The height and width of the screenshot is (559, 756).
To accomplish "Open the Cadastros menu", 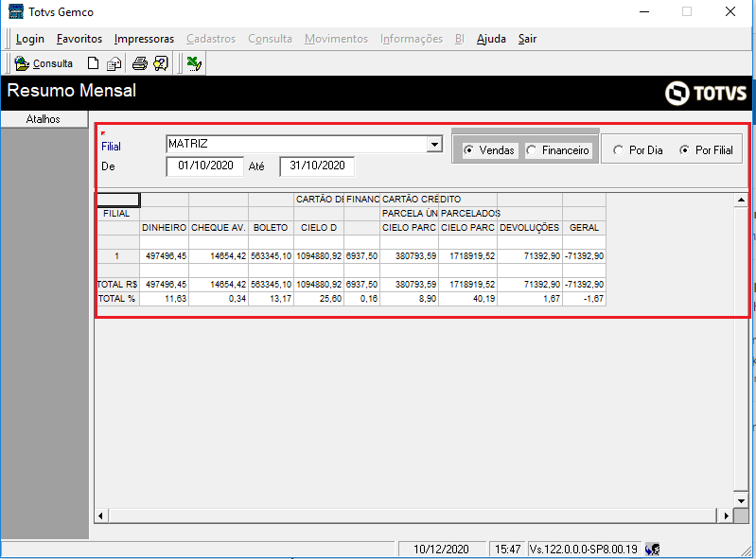I will click(211, 39).
